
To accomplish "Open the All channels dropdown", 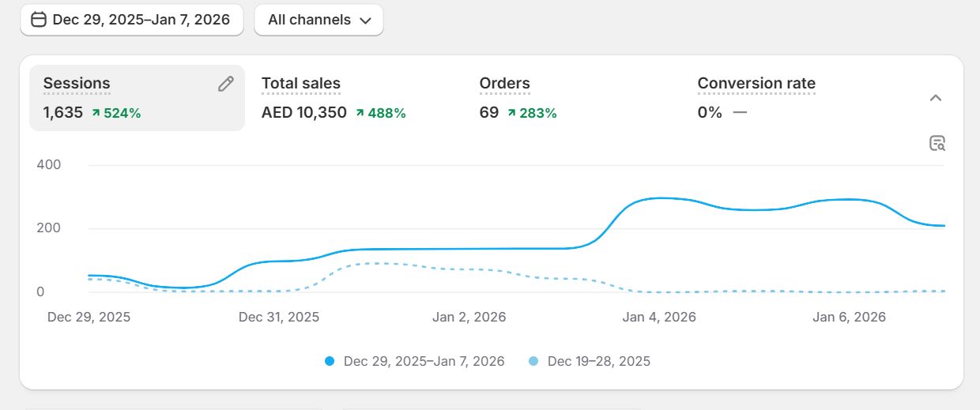I will click(318, 20).
